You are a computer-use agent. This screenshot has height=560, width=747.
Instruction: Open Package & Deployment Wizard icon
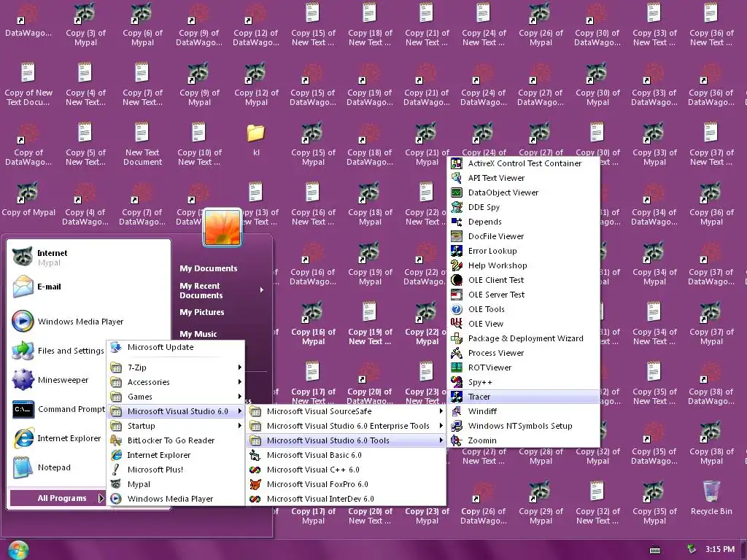pos(457,338)
